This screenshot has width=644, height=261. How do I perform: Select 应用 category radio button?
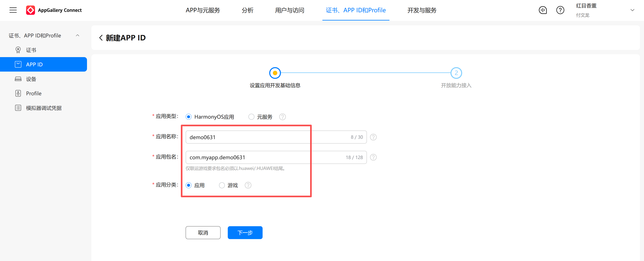[188, 185]
